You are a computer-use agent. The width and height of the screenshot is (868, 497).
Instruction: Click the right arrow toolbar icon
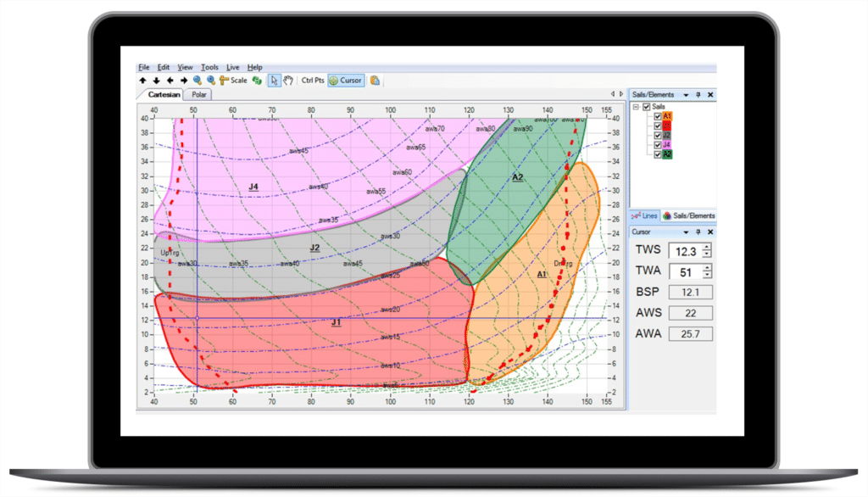pyautogui.click(x=184, y=81)
